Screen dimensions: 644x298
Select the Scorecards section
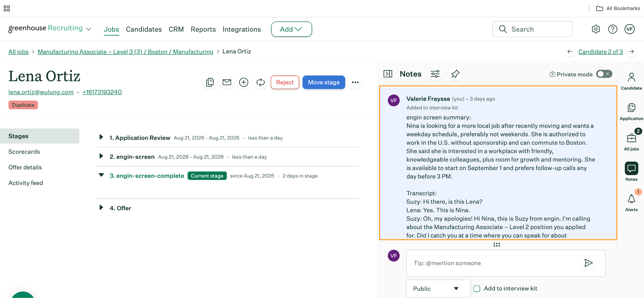coord(24,152)
